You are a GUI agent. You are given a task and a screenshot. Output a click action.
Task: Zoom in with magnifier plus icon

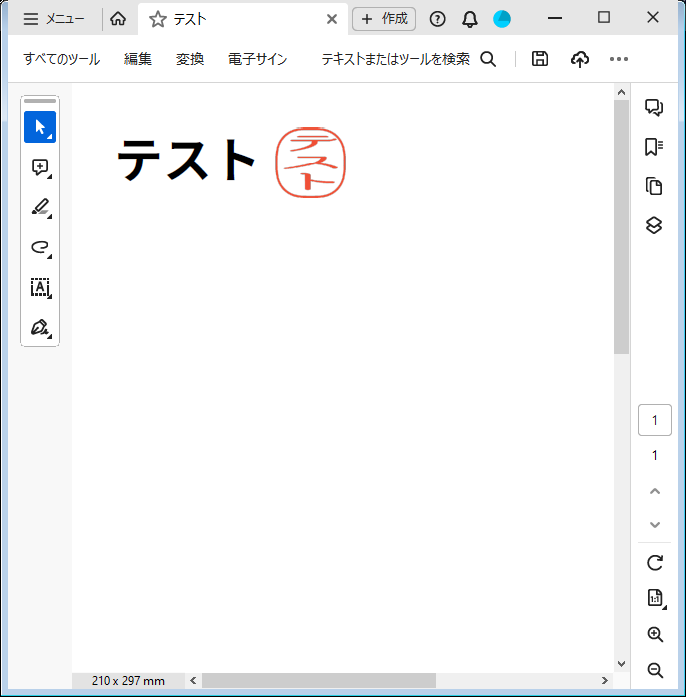coord(655,634)
